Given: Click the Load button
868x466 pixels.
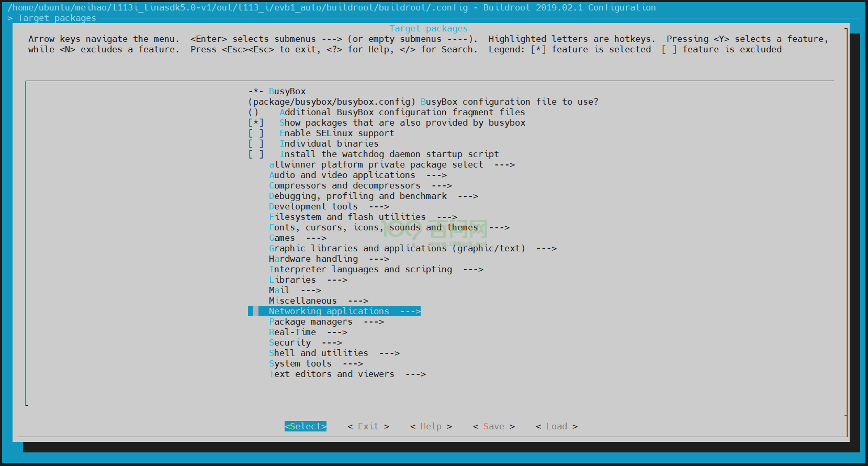Looking at the screenshot, I should coord(556,426).
